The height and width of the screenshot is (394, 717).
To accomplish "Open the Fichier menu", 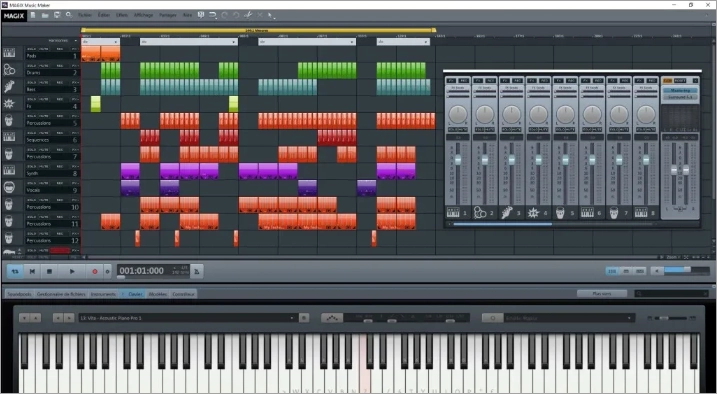I will click(85, 15).
